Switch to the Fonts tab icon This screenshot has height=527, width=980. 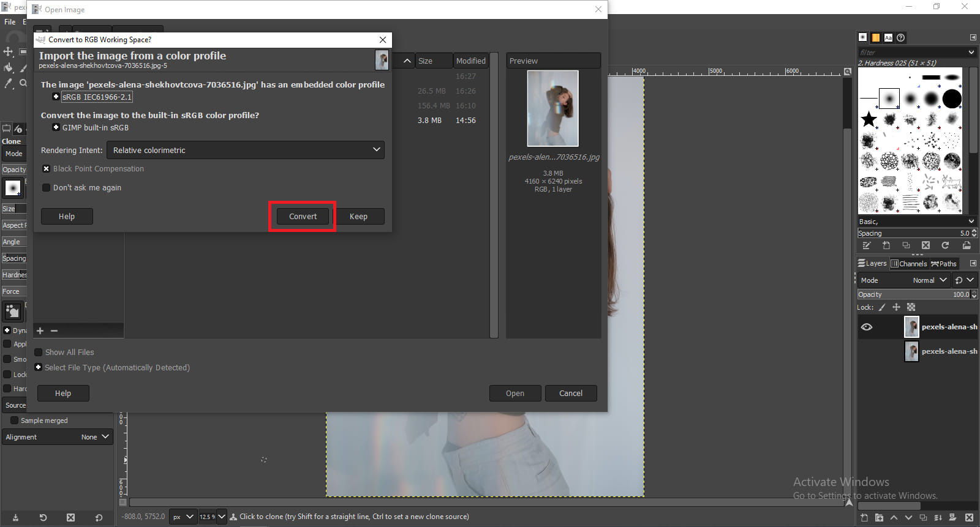pyautogui.click(x=888, y=37)
